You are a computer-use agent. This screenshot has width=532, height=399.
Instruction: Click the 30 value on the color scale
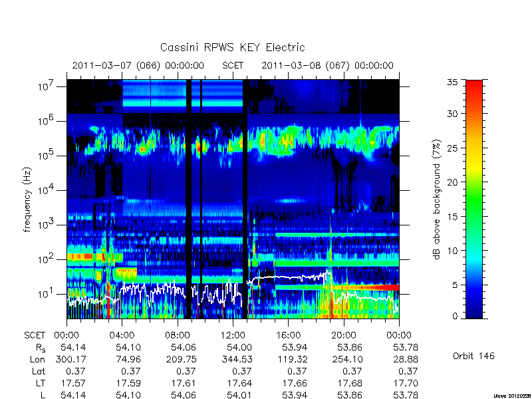point(453,113)
